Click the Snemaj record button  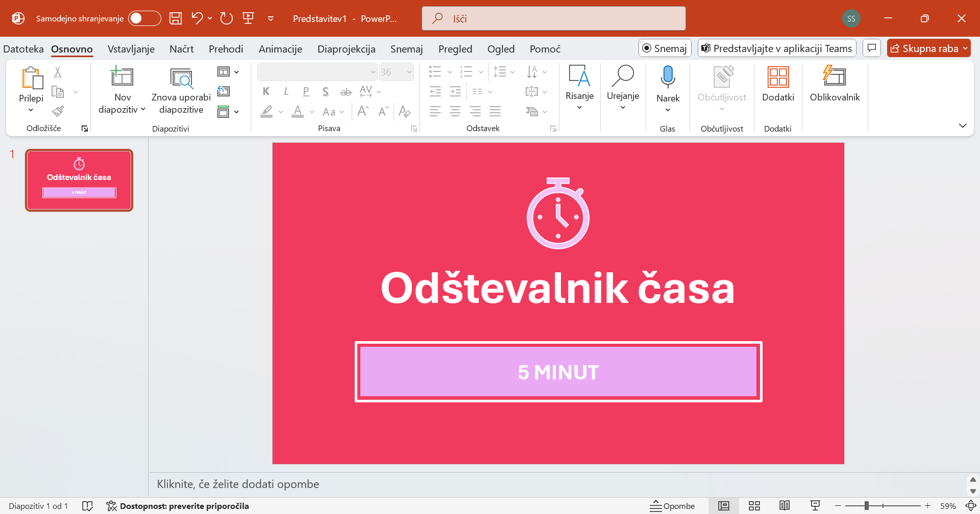pyautogui.click(x=665, y=48)
